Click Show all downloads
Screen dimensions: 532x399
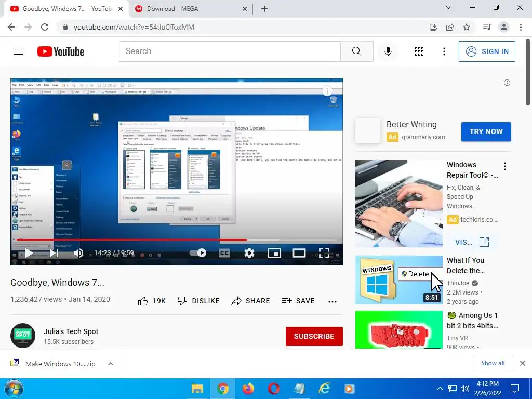coord(493,363)
